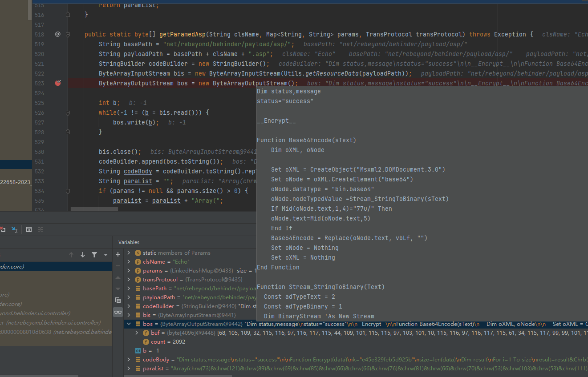
Task: Click the New Watch plus icon
Action: tap(118, 254)
